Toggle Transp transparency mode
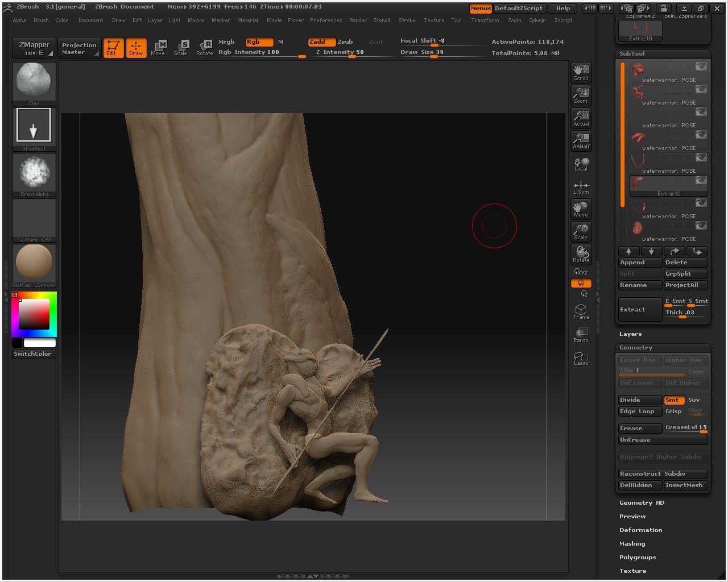This screenshot has height=582, width=728. coord(581,334)
